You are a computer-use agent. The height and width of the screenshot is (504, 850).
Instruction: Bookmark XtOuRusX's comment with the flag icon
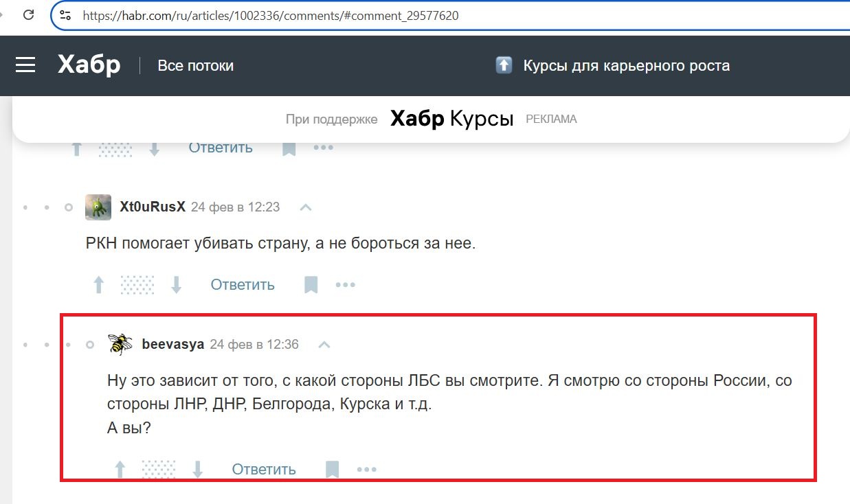[x=311, y=284]
